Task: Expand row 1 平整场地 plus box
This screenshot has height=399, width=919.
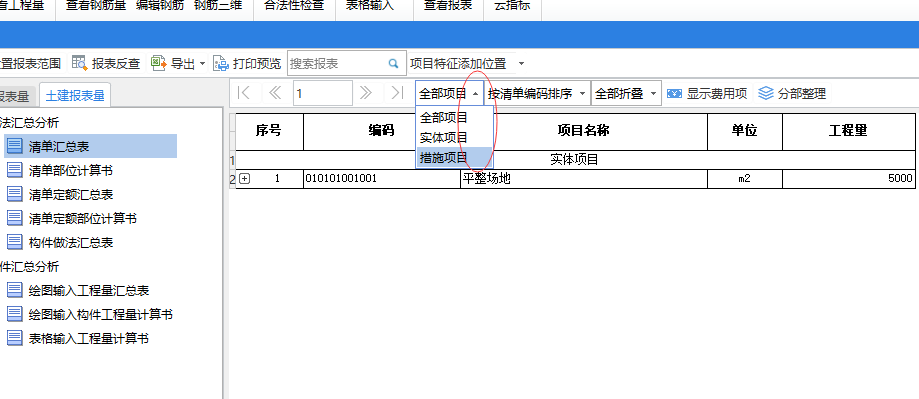Action: pyautogui.click(x=244, y=179)
